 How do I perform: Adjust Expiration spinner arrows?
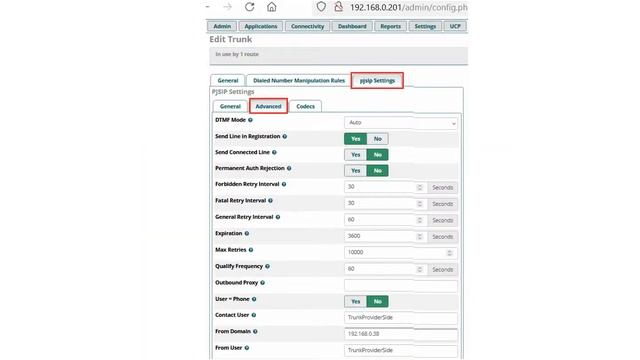(420, 236)
